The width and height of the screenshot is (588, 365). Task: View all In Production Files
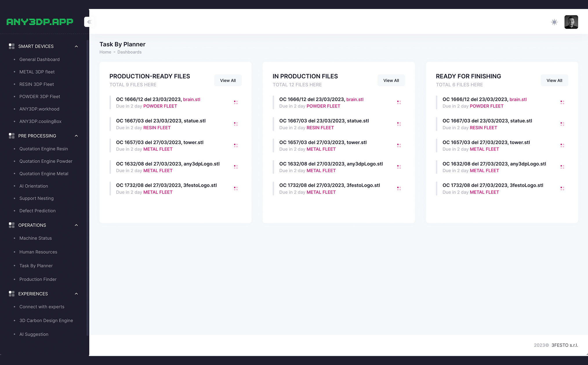click(391, 81)
